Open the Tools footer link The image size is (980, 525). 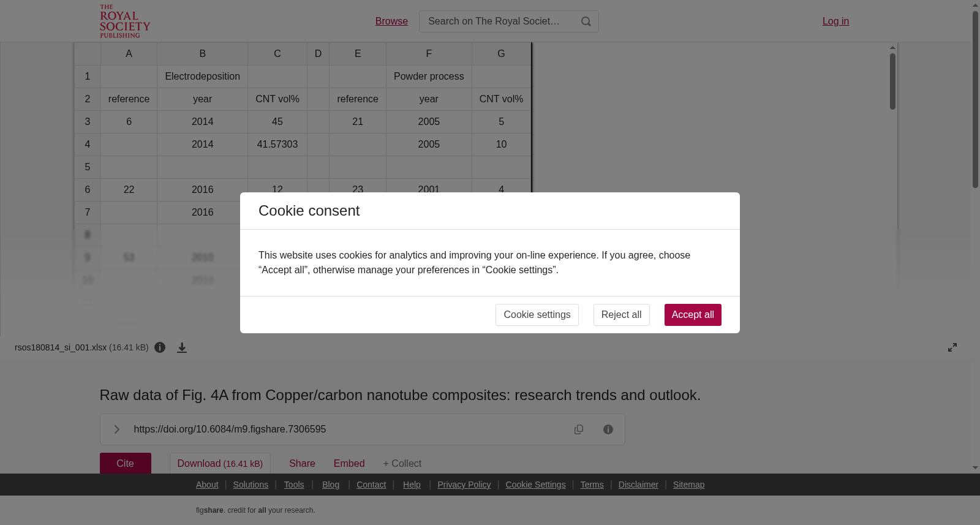click(294, 485)
